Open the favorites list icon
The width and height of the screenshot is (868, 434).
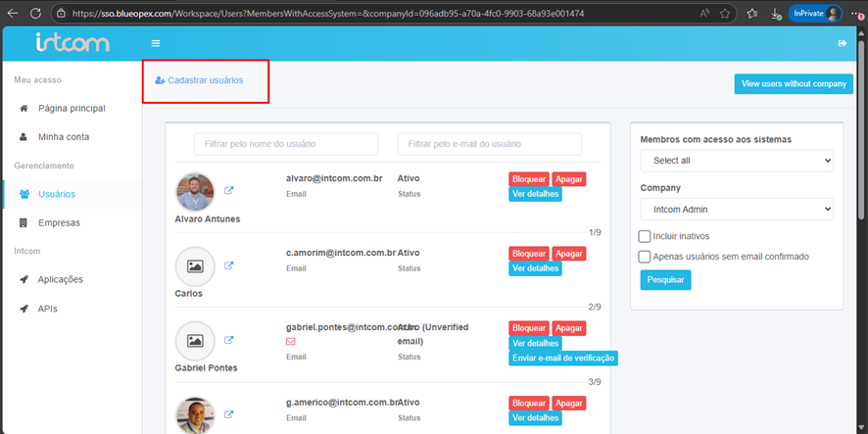point(751,14)
